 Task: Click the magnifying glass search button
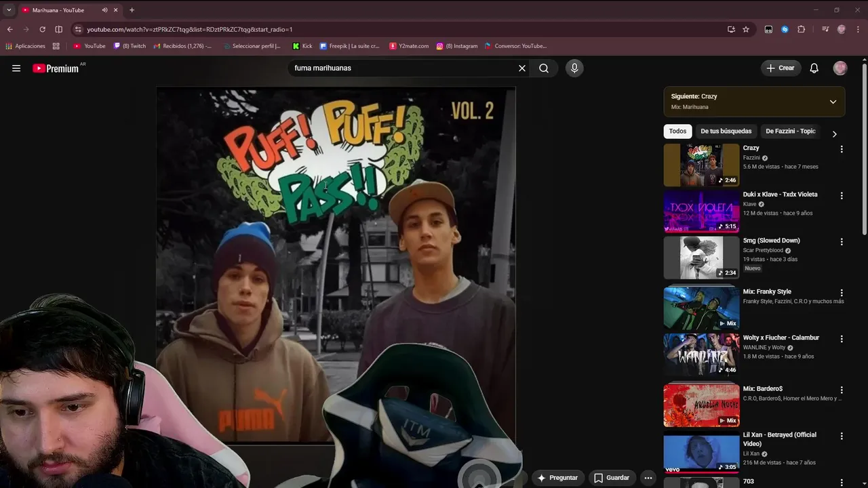pos(544,68)
